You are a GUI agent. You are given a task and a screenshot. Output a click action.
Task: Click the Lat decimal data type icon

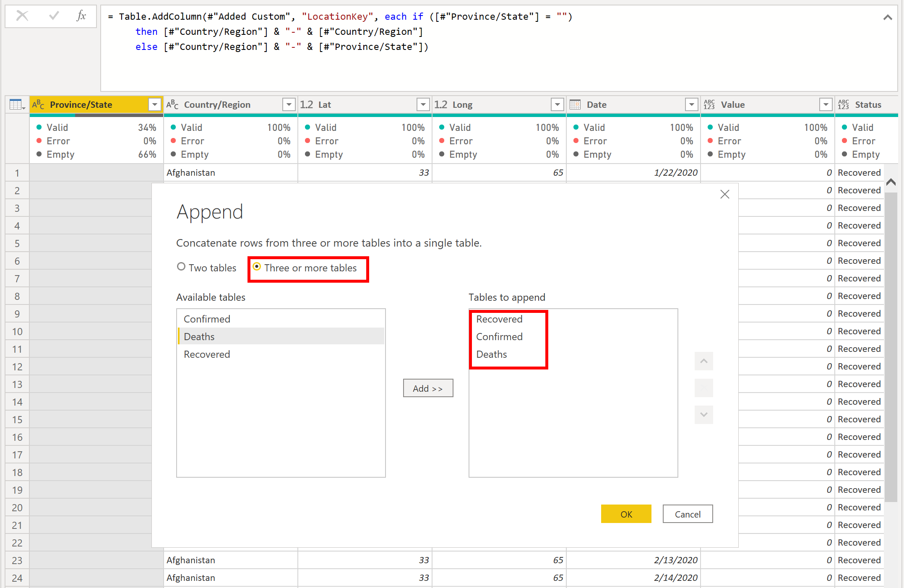tap(306, 104)
